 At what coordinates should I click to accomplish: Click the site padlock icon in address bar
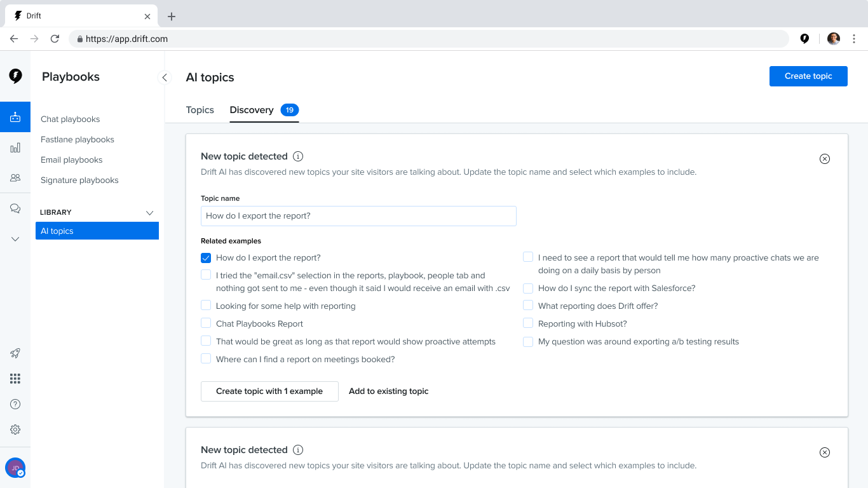coord(80,39)
